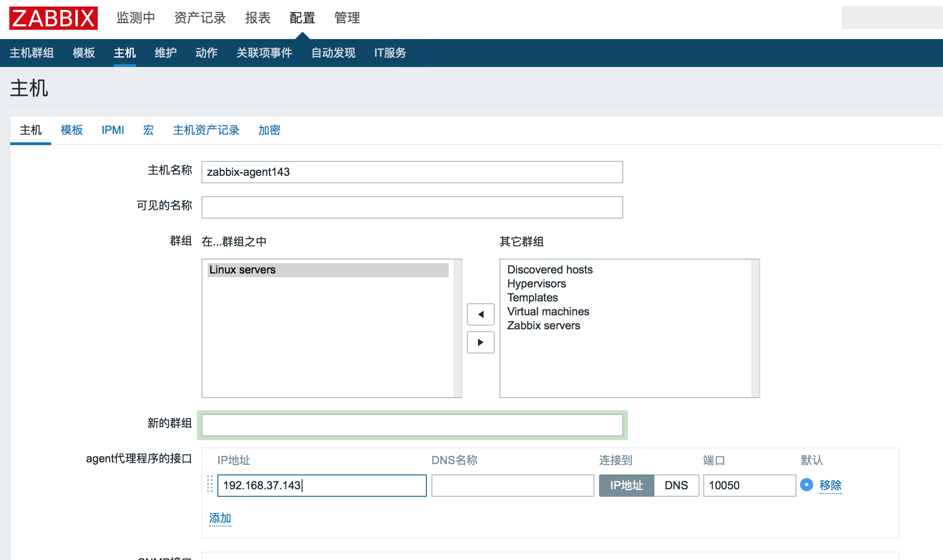Click the right arrow to remove group

click(x=480, y=342)
